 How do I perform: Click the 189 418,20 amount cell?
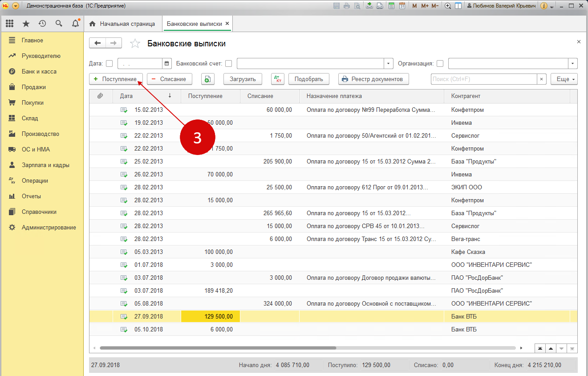pyautogui.click(x=211, y=290)
